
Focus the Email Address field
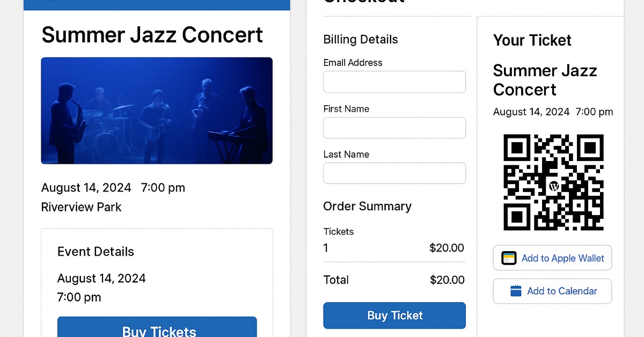pyautogui.click(x=394, y=82)
